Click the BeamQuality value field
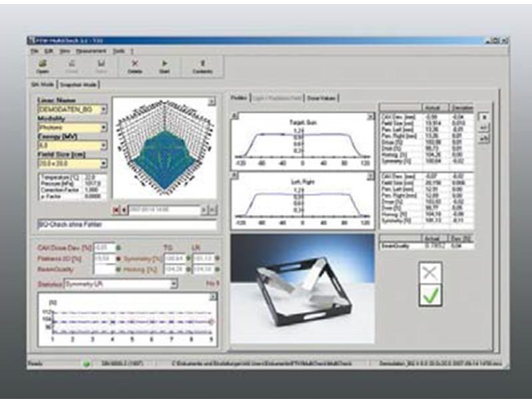532x399 pixels. [104, 269]
